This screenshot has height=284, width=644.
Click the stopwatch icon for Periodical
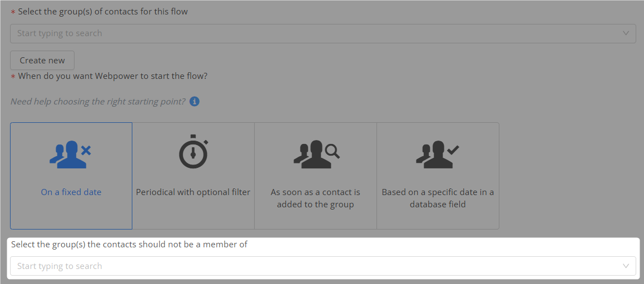tap(193, 151)
